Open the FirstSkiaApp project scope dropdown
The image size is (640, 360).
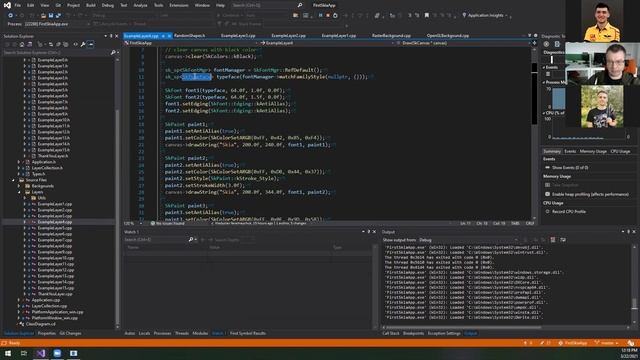(x=257, y=43)
